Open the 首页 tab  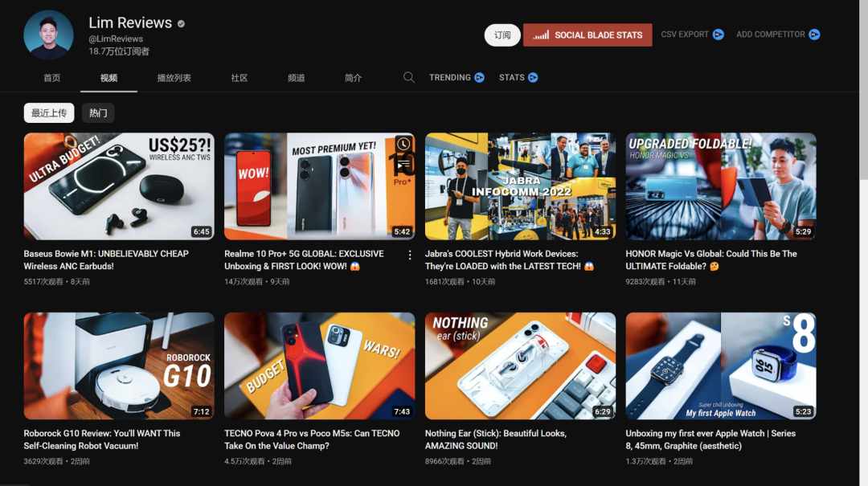point(52,78)
